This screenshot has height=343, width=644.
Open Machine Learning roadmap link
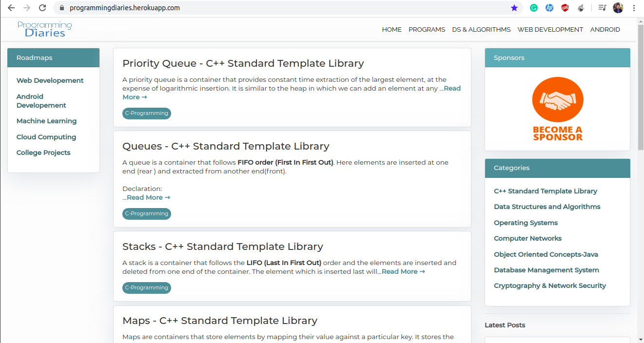pos(46,121)
